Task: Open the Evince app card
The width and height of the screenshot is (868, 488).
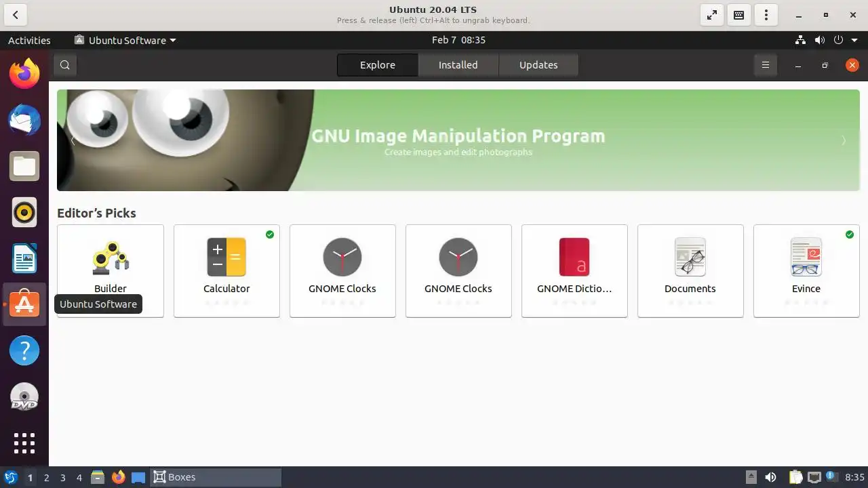Action: (x=806, y=270)
